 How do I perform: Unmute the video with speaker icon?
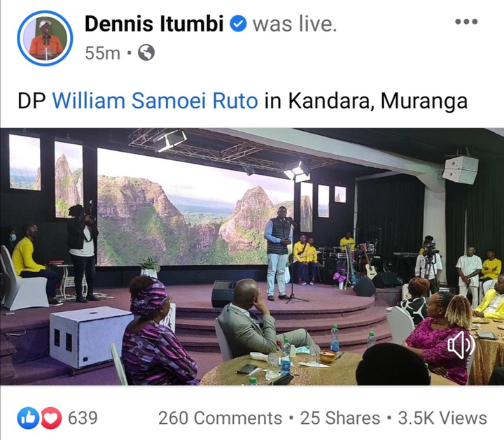(461, 345)
